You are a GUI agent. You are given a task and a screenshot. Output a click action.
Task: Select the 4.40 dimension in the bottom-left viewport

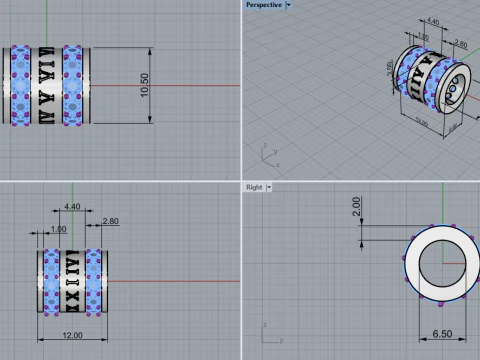pos(72,207)
